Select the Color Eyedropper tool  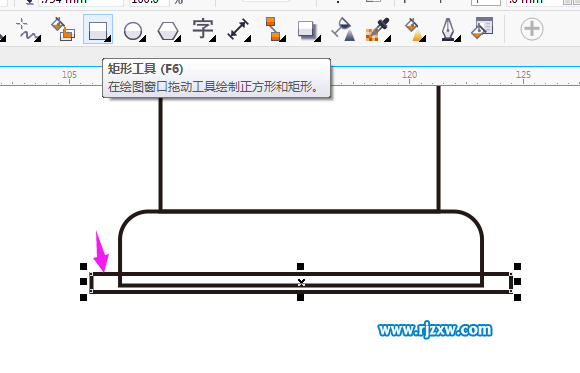[377, 29]
